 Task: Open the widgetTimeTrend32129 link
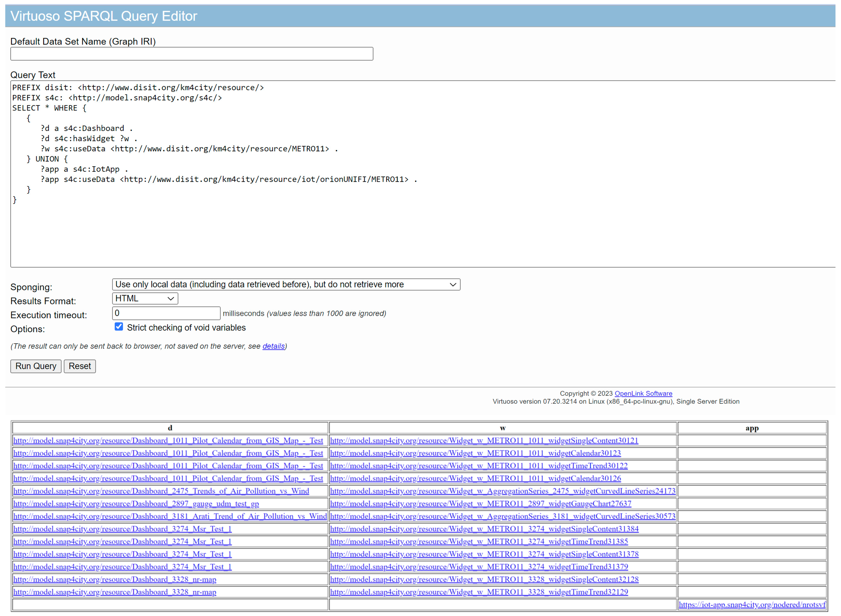tap(479, 592)
